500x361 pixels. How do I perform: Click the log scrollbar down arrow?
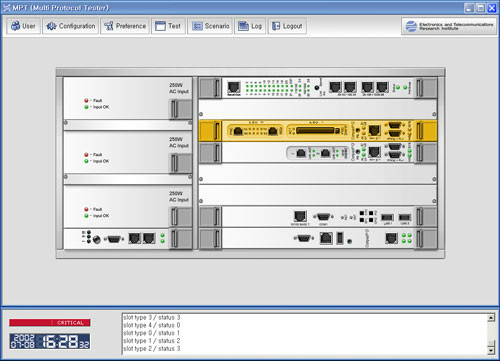point(491,350)
